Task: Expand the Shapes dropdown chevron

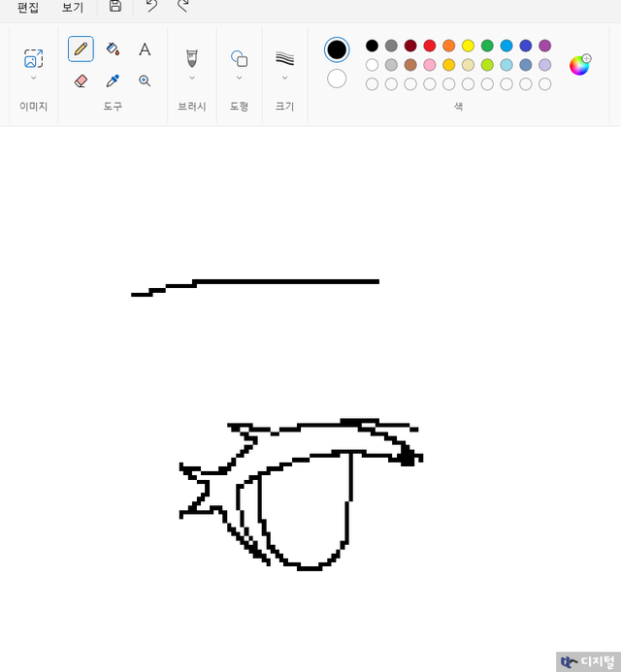Action: tap(240, 78)
